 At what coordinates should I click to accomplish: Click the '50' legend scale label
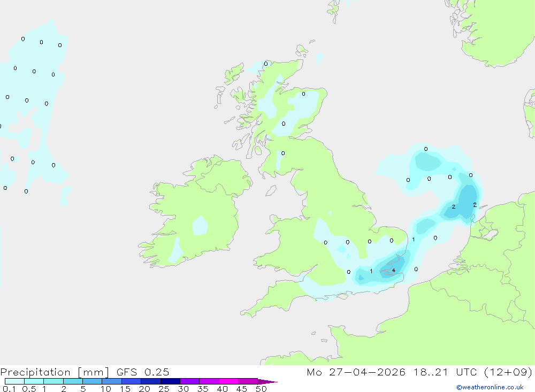coord(261,389)
